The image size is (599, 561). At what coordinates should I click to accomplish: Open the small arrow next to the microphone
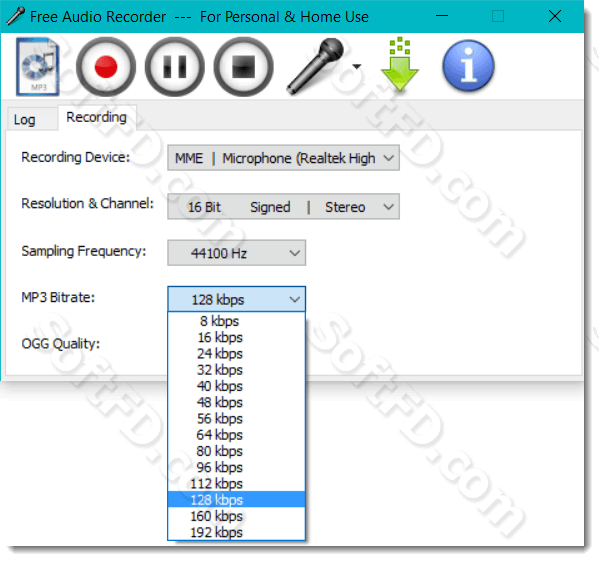point(357,67)
